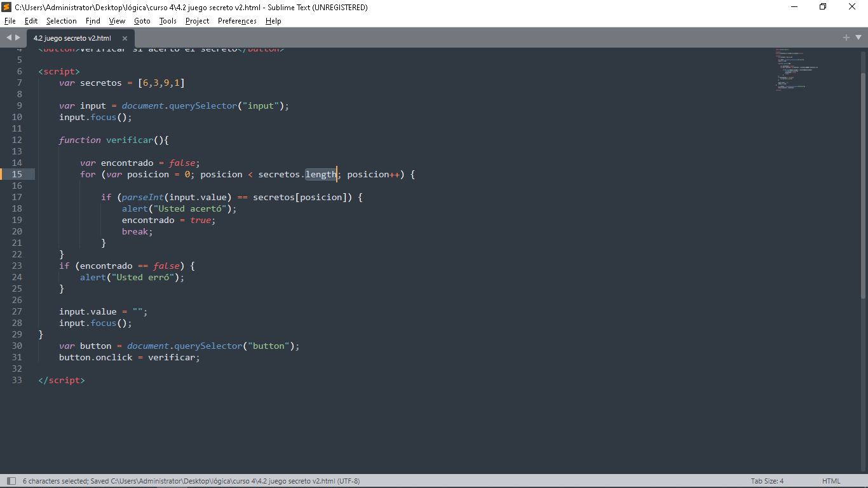Click the minimap code preview
868x488 pixels.
point(797,70)
